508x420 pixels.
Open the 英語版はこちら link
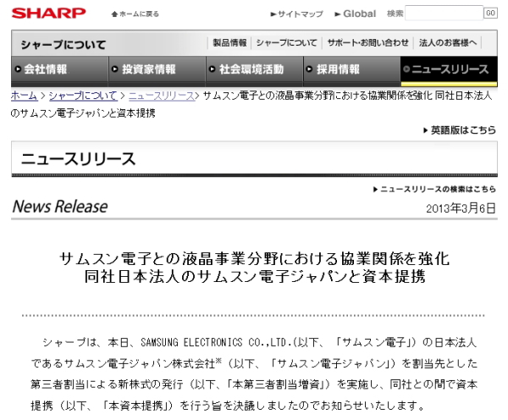[x=463, y=130]
